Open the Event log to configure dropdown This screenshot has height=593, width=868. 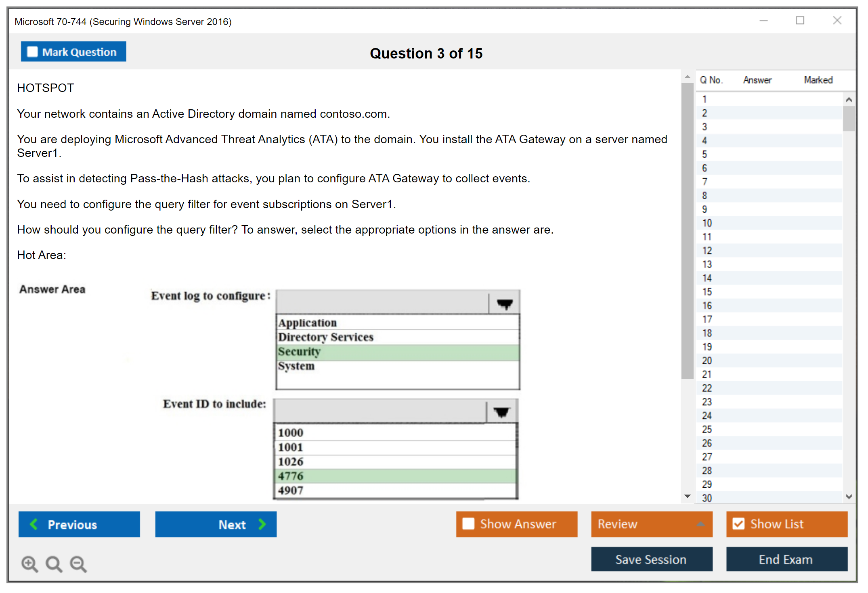(x=504, y=303)
